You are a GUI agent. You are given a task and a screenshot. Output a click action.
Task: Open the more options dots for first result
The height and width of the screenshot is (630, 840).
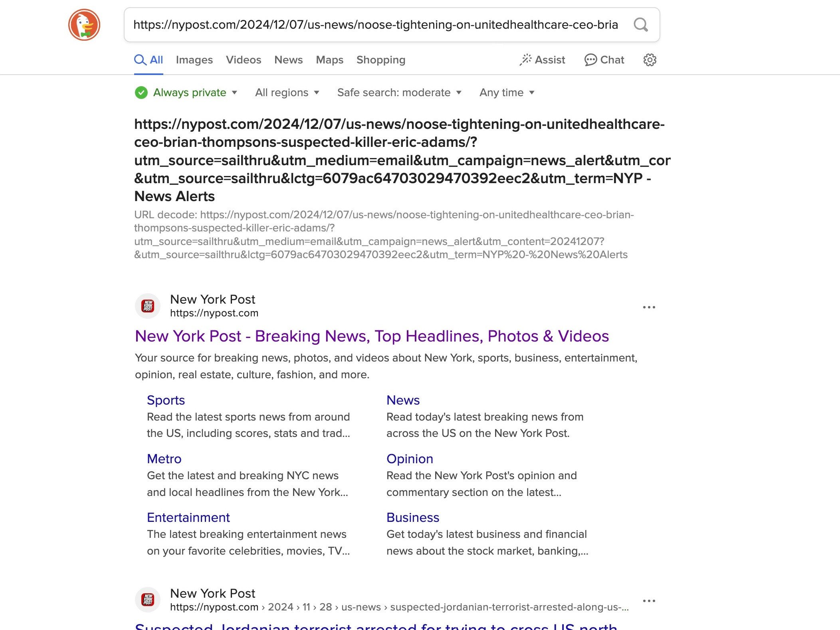pos(649,307)
